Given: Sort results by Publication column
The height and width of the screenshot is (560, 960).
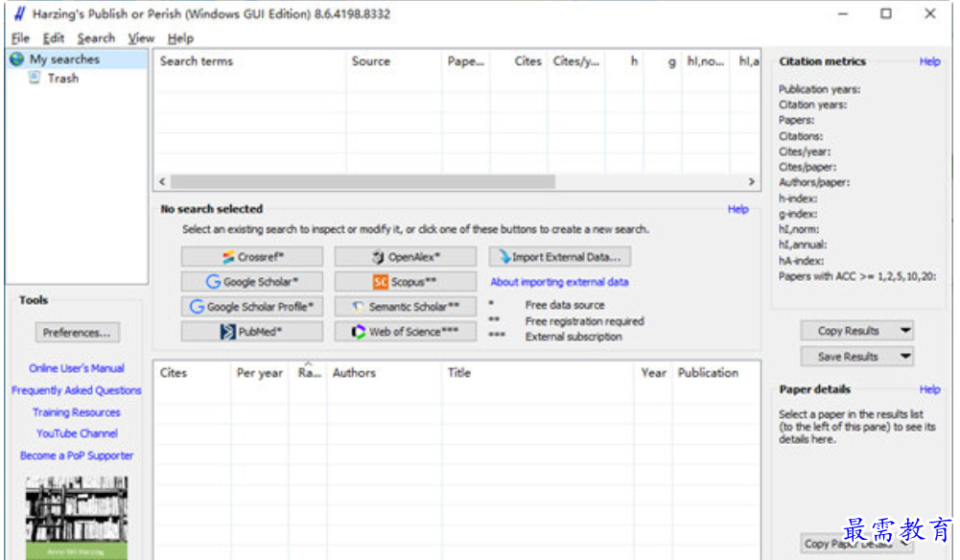Looking at the screenshot, I should [x=715, y=373].
